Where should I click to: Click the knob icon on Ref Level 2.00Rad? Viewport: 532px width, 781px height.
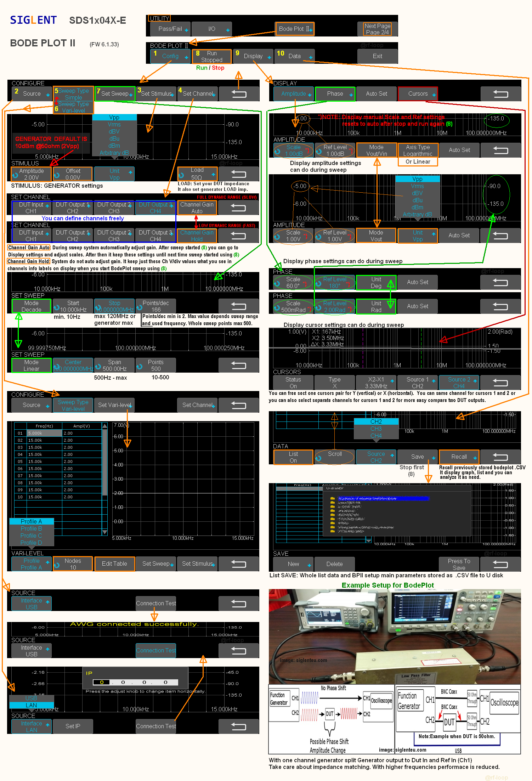point(318,308)
